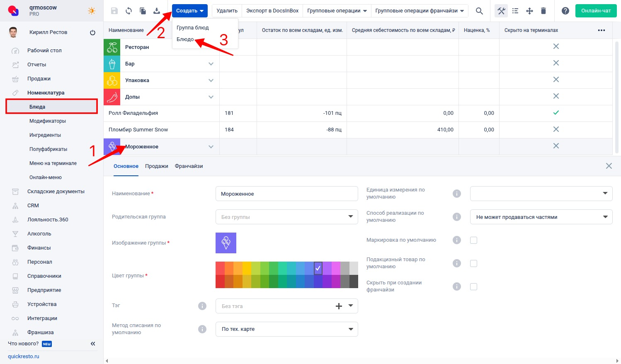Click the copy icon in toolbar
This screenshot has height=364, width=621.
tap(143, 11)
